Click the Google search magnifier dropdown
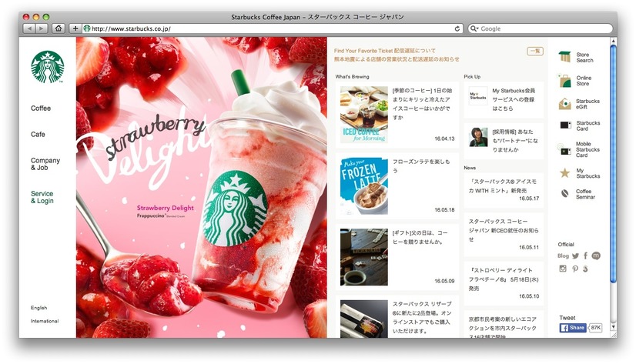This screenshot has width=636, height=364. tap(474, 28)
